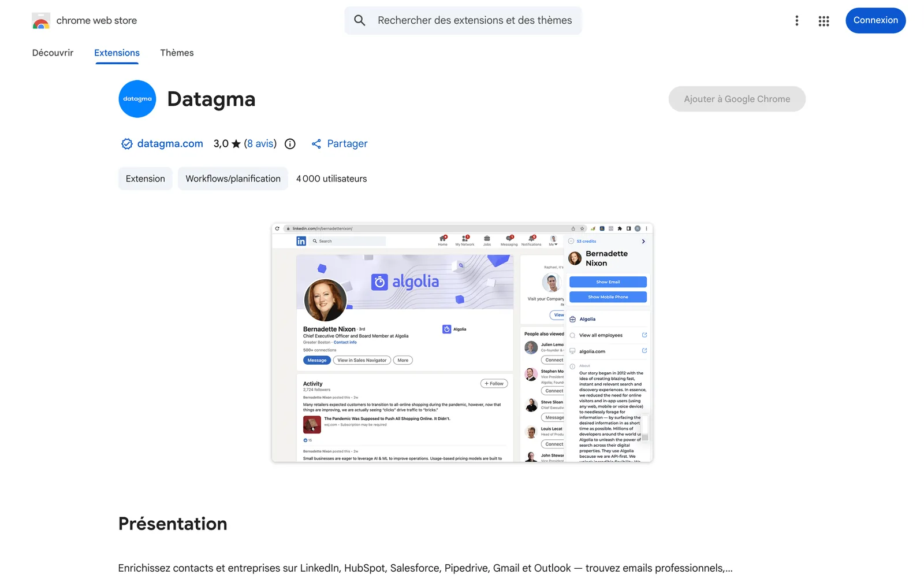
Task: Click the share icon next to Partager
Action: point(316,144)
